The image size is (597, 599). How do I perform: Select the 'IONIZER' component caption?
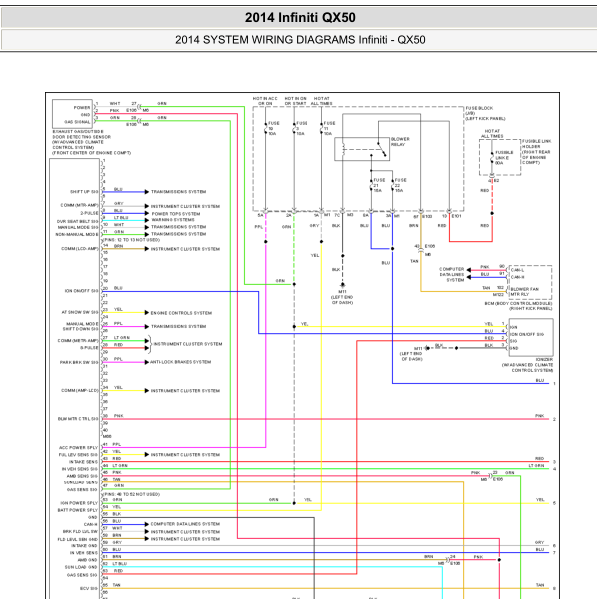[544, 360]
